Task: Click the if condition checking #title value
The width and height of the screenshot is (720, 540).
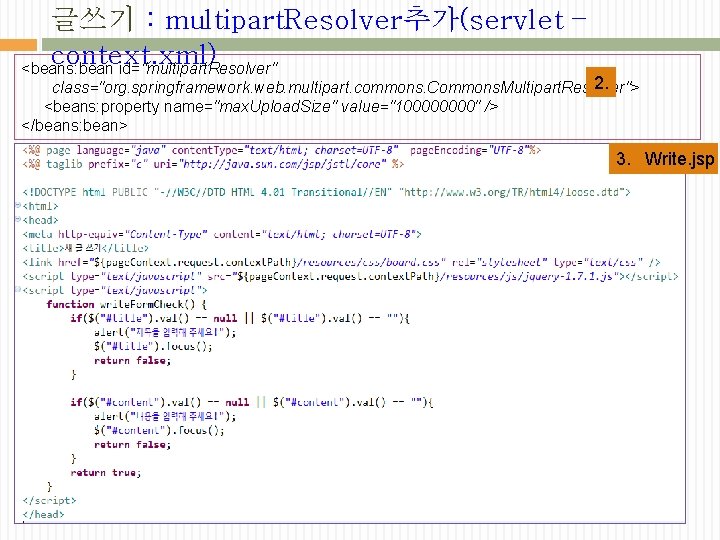Action: pos(240,318)
